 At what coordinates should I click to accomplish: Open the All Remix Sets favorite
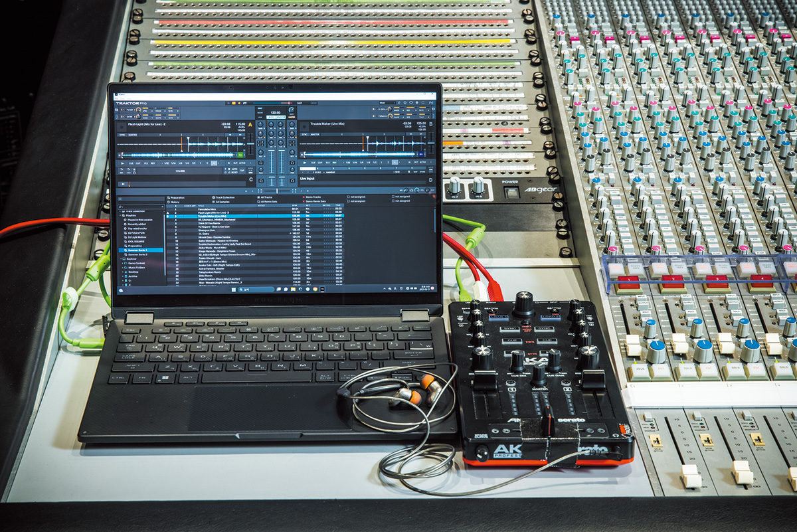click(267, 202)
